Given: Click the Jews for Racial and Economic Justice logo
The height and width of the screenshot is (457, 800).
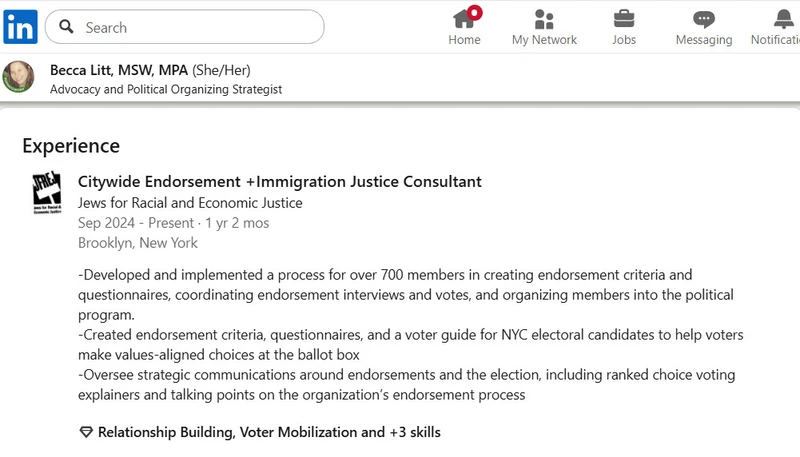Looking at the screenshot, I should pos(47,192).
